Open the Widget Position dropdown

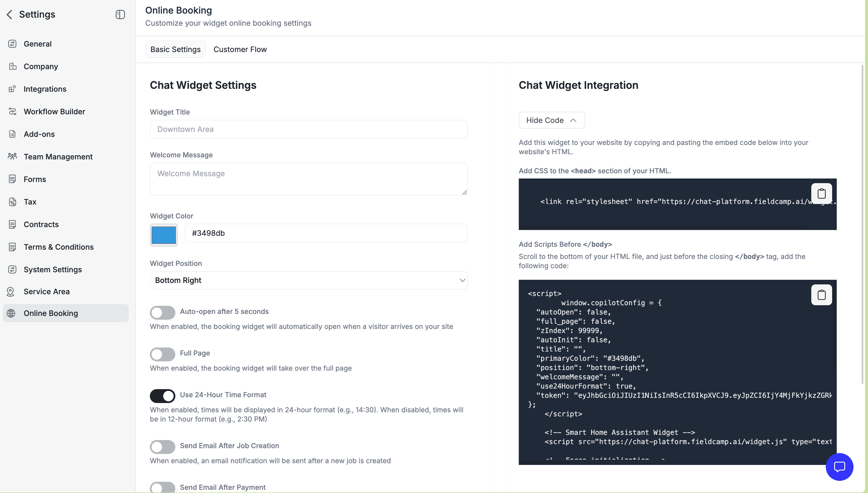(x=308, y=280)
